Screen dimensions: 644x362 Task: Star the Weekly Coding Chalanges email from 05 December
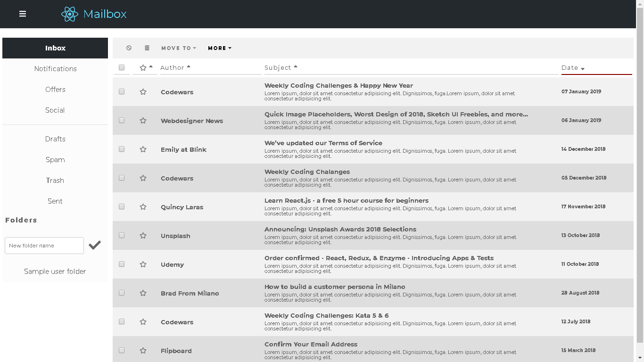click(143, 178)
